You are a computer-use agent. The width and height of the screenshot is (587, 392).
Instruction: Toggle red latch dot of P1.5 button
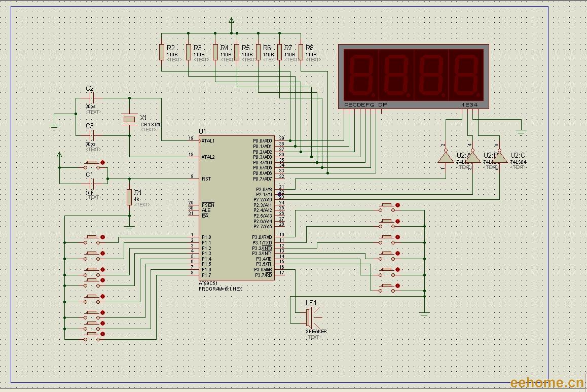[102, 312]
